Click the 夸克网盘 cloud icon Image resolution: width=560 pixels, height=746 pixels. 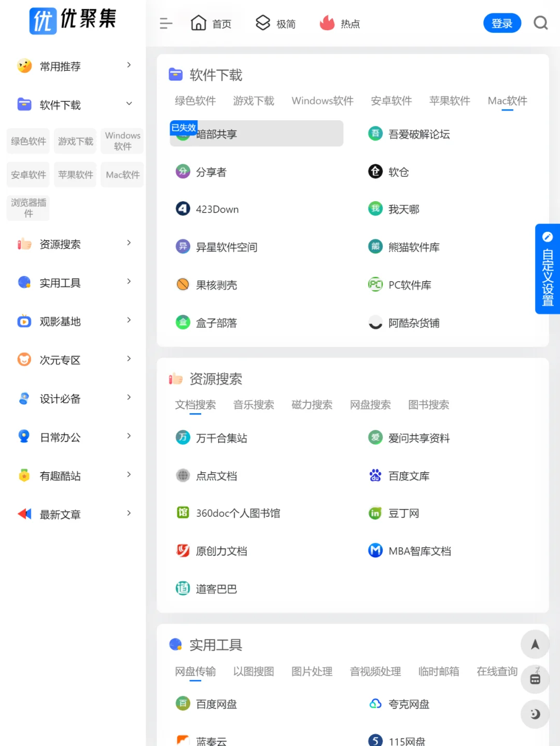point(375,703)
